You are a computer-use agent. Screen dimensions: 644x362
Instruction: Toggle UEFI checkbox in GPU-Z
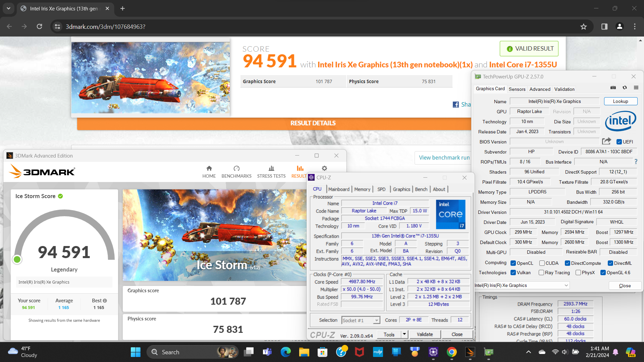(x=619, y=142)
